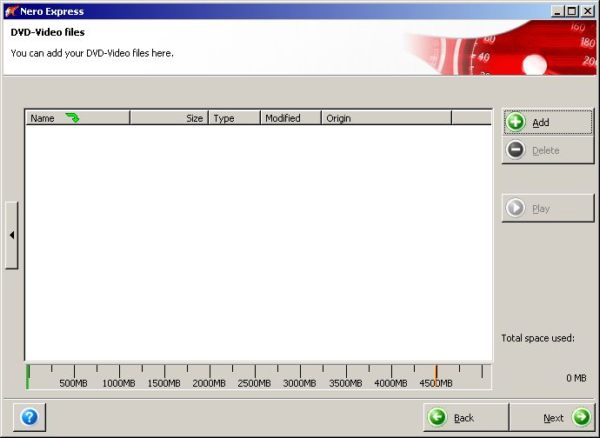Viewport: 600px width, 438px height.
Task: Click the 500MB label on capacity scale
Action: point(73,383)
